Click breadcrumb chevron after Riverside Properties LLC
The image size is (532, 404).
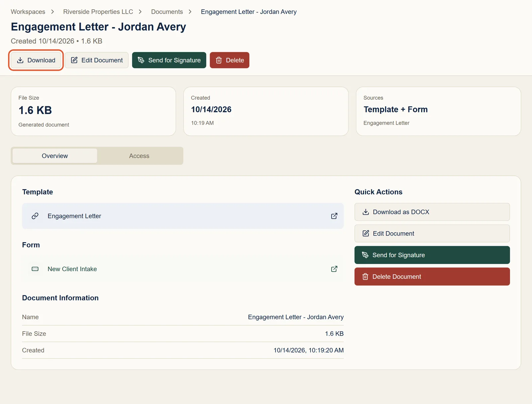(x=140, y=12)
